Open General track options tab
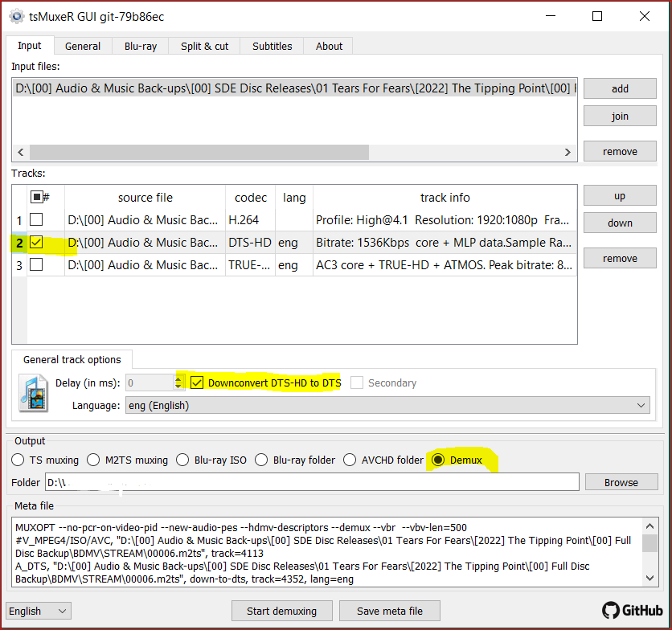 (72, 359)
